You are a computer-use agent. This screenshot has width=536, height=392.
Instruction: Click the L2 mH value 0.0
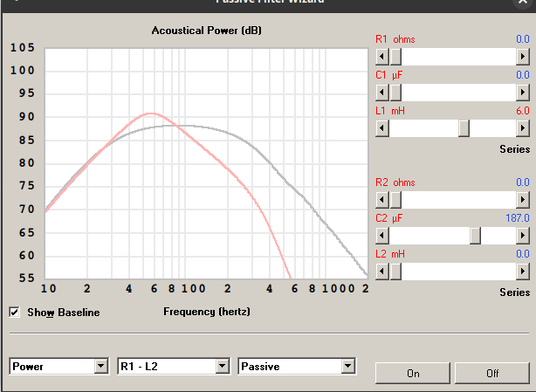click(x=523, y=254)
